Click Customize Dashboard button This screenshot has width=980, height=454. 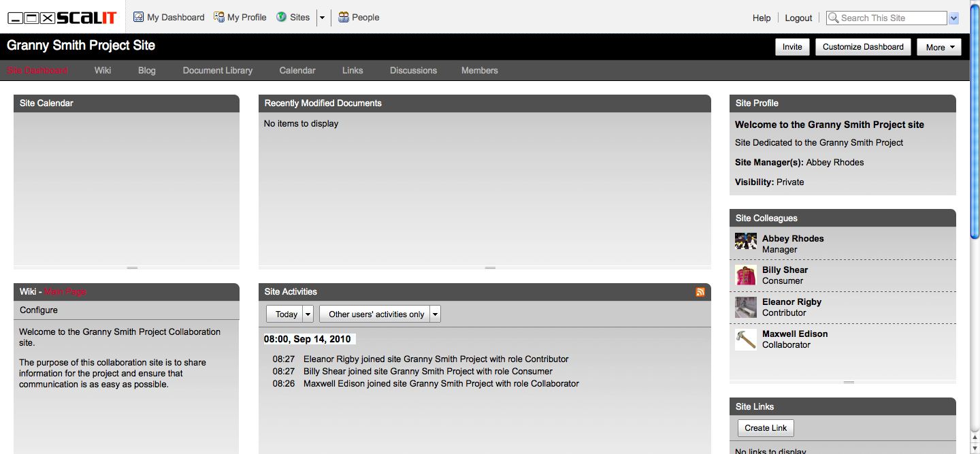click(x=863, y=47)
